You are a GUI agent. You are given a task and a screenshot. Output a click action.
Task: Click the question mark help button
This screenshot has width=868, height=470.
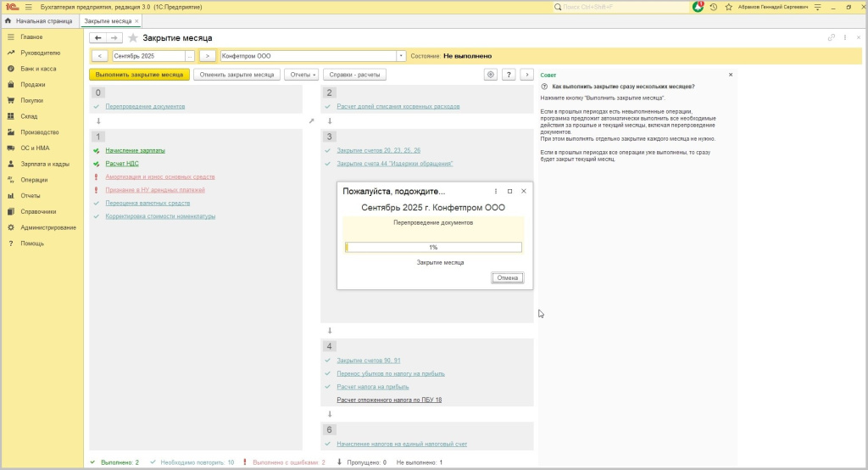[509, 75]
